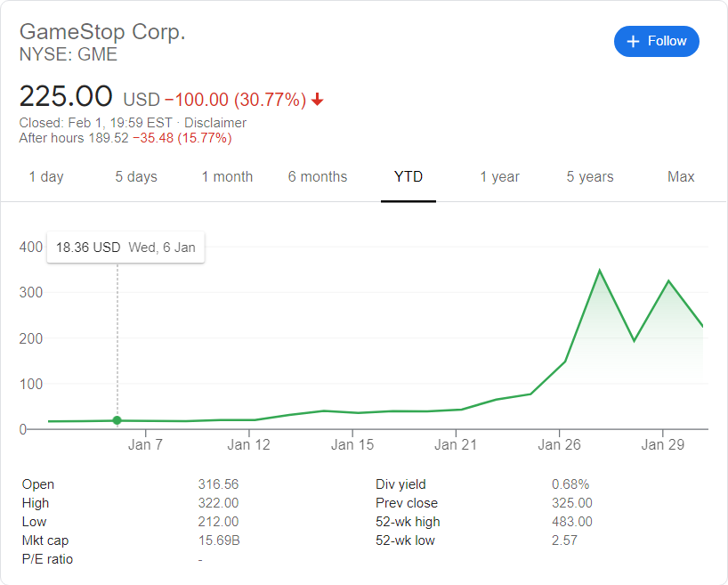This screenshot has height=585, width=728.
Task: Show the 1 month chart
Action: click(227, 176)
